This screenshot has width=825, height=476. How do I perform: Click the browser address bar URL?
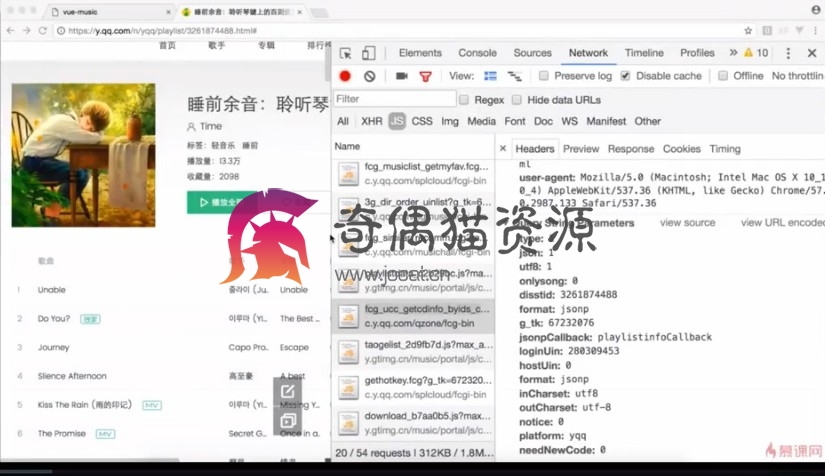pyautogui.click(x=163, y=31)
